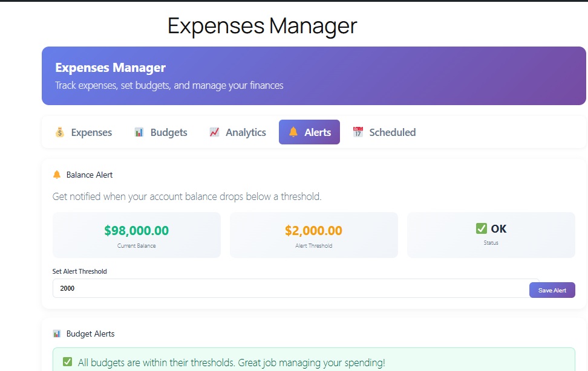The width and height of the screenshot is (588, 371).
Task: Click the green check in budgets message
Action: pos(68,363)
